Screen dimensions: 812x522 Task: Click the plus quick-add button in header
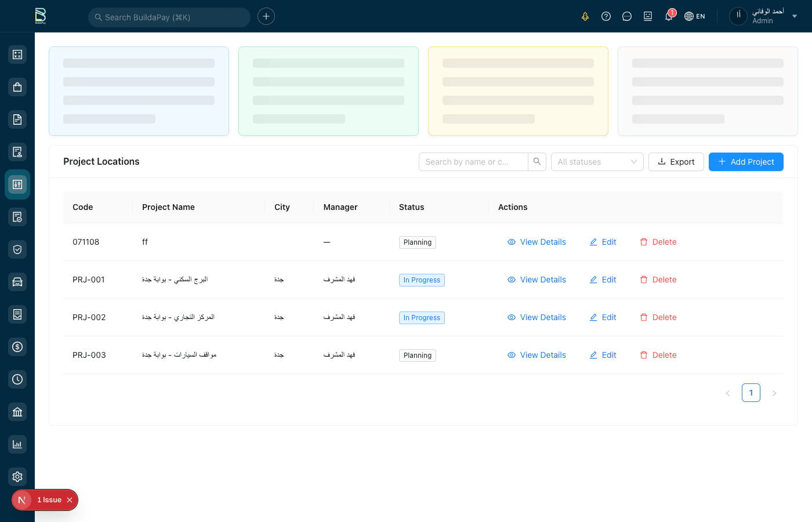(x=266, y=16)
